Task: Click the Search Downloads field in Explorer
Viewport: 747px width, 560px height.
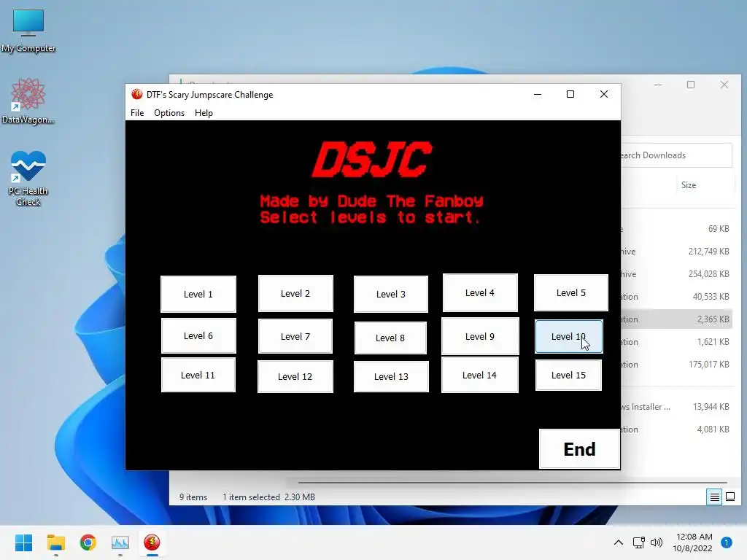Action: 676,155
